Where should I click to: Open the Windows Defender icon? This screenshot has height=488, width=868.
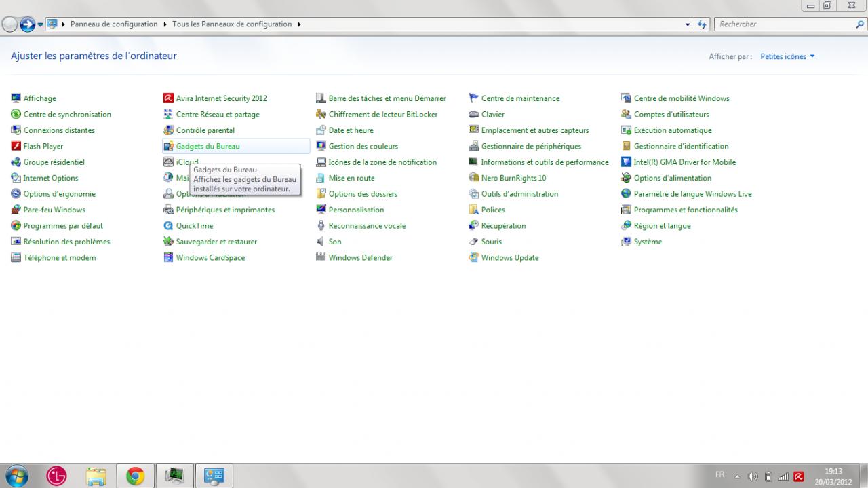click(321, 257)
